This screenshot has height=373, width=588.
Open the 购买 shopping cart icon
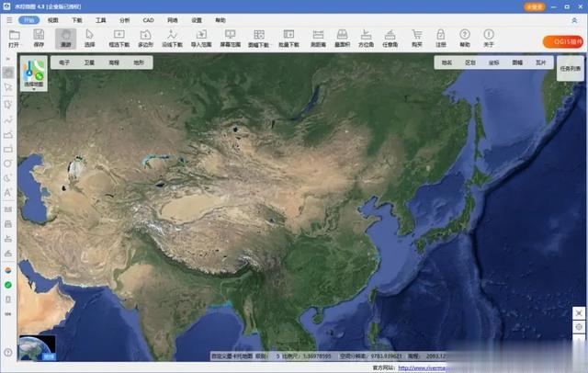click(x=416, y=39)
